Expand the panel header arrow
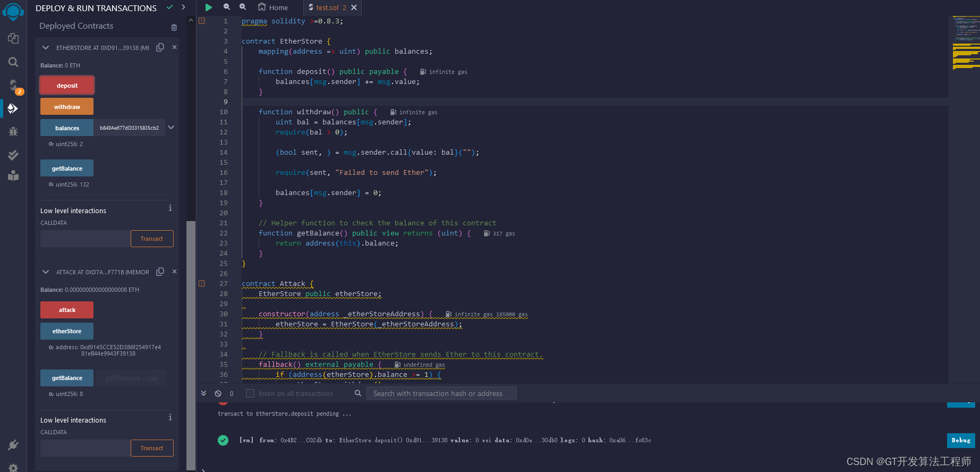This screenshot has height=472, width=980. point(183,7)
